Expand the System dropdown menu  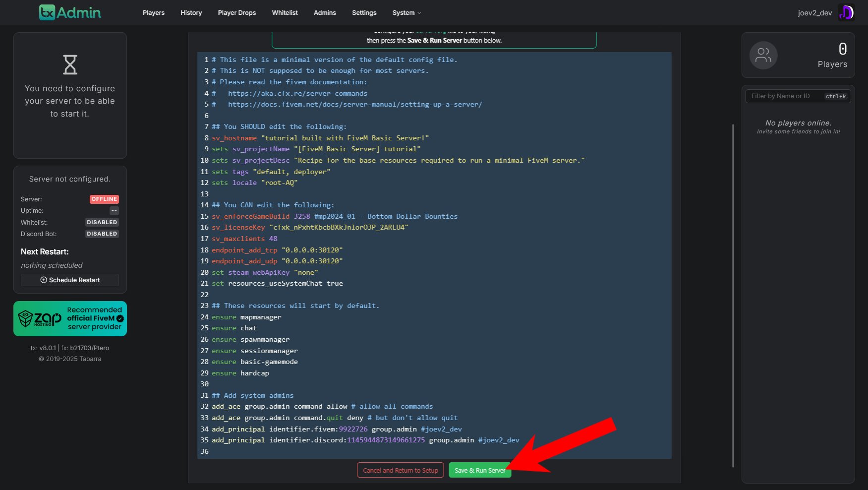coord(406,13)
